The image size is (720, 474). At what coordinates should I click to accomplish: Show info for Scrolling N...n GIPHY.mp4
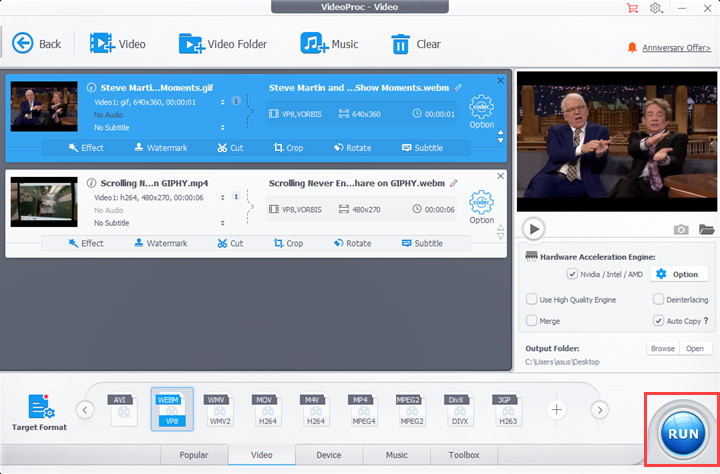91,183
